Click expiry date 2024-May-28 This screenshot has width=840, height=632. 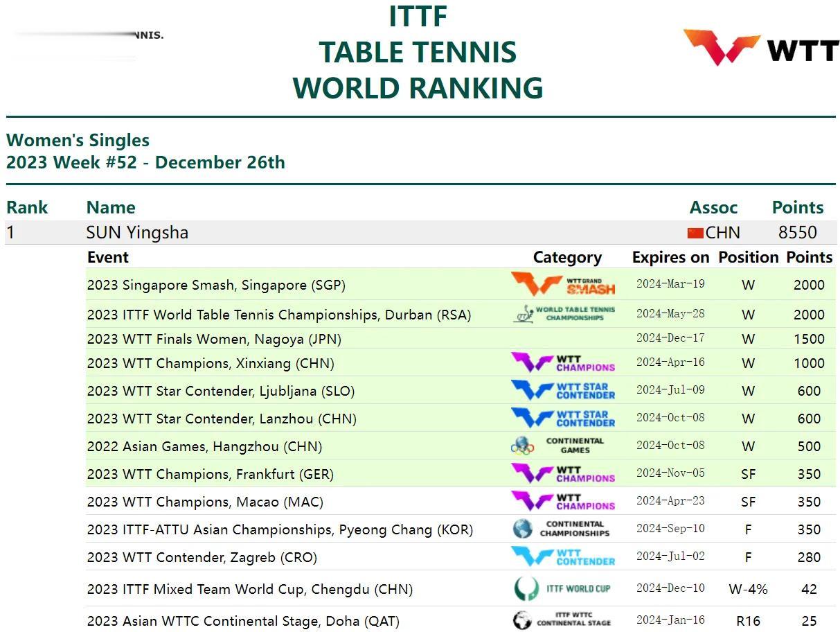coord(670,314)
